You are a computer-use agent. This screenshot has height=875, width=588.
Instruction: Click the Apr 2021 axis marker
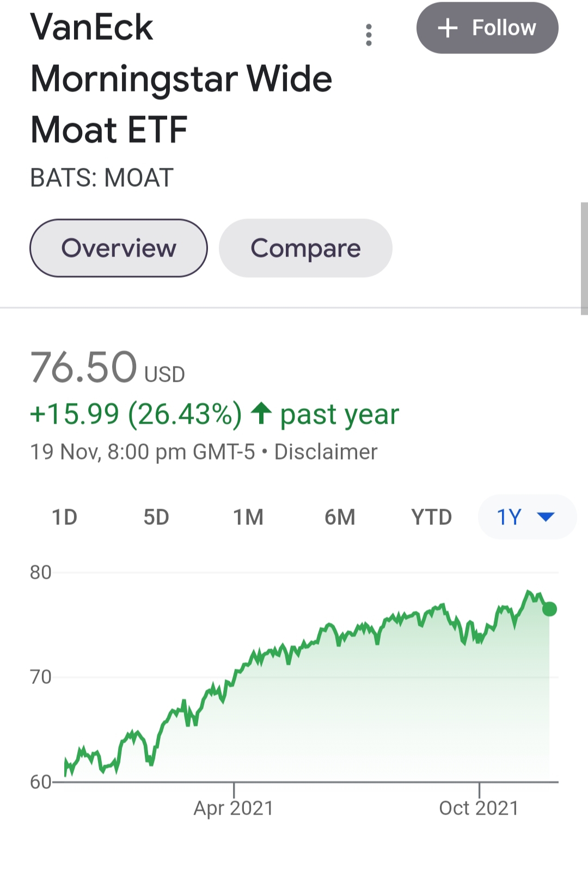[x=234, y=807]
